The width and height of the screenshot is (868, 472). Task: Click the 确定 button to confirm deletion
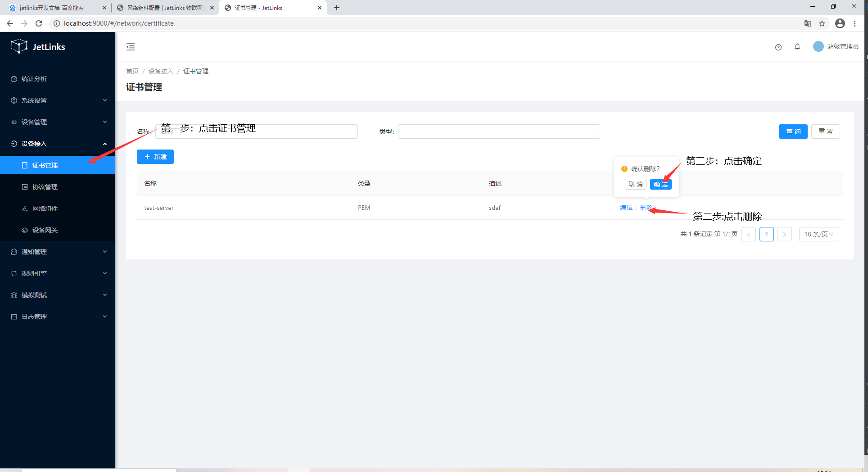coord(660,184)
